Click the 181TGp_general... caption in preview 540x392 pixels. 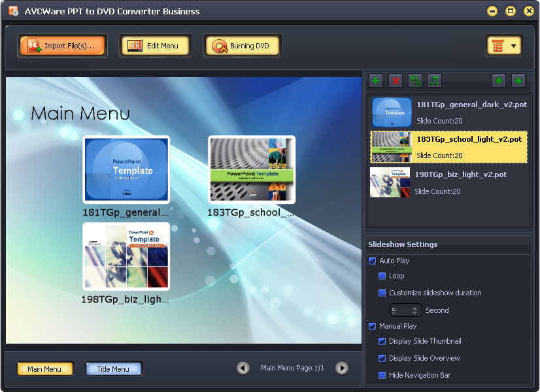point(126,213)
